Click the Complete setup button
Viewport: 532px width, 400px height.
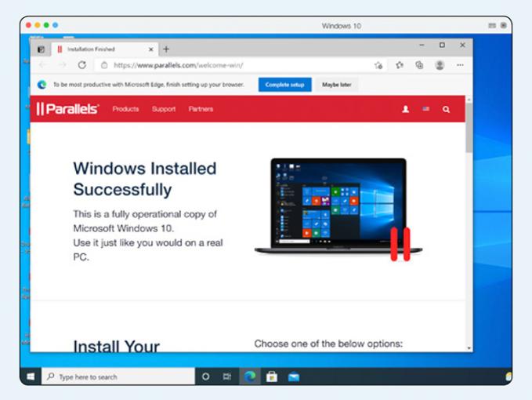[x=284, y=85]
